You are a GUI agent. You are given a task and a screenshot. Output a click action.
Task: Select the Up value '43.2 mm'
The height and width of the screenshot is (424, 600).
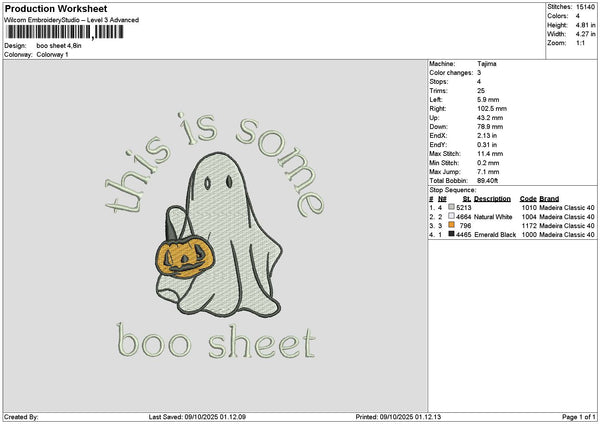point(490,117)
